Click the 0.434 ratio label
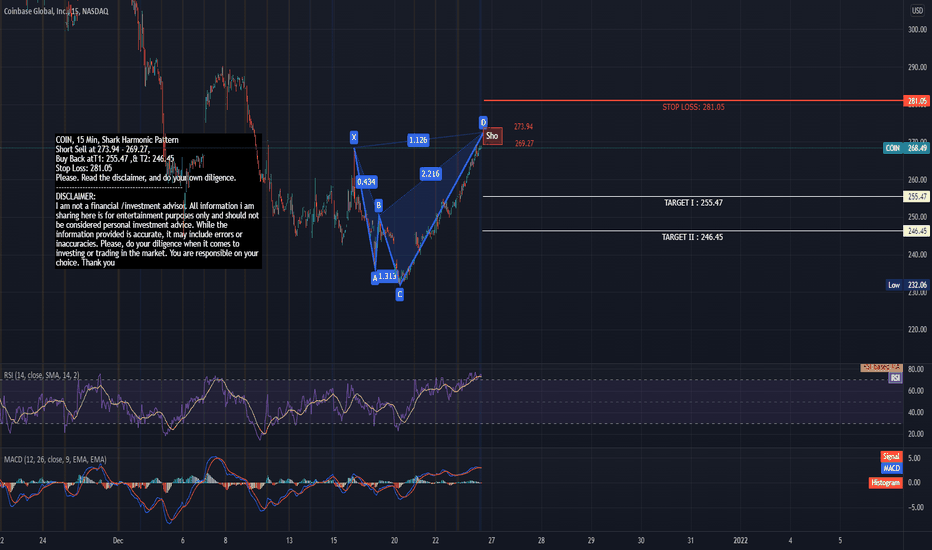 click(x=366, y=182)
